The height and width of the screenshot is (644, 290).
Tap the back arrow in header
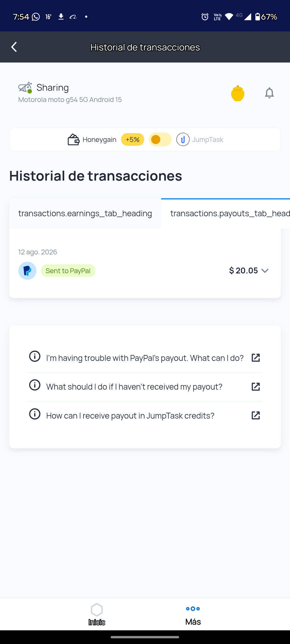[14, 47]
